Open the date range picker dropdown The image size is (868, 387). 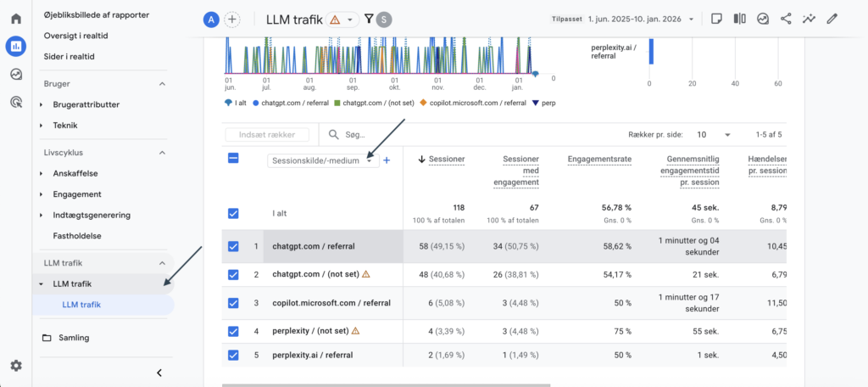[x=634, y=19]
